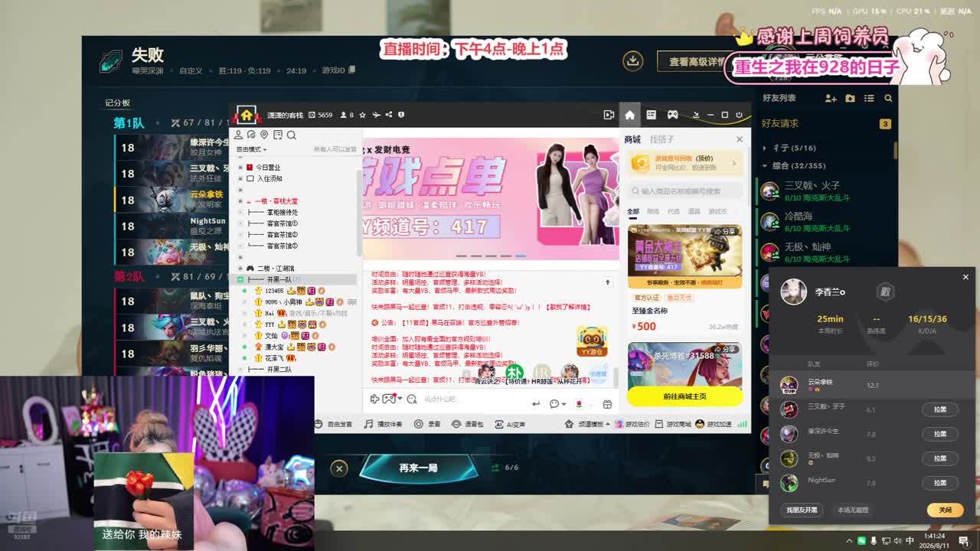Open the notice board icon above channel tree
Viewport: 980px width, 551px height.
(278, 135)
